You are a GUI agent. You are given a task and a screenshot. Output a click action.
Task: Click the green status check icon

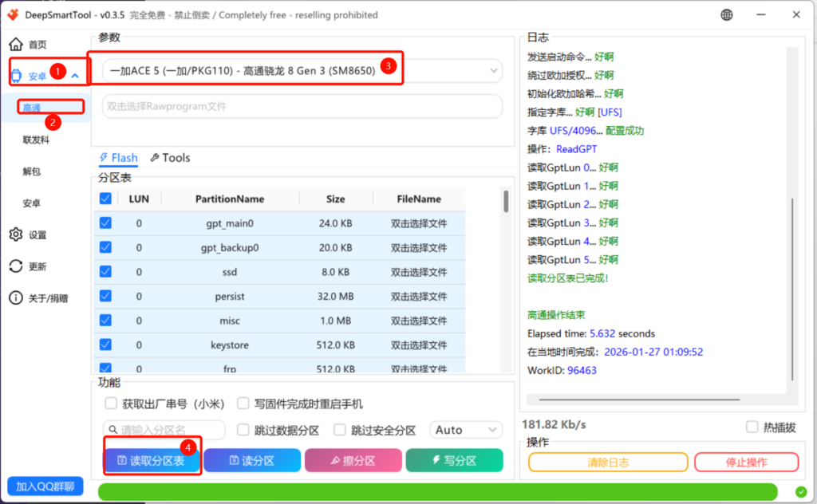point(800,491)
